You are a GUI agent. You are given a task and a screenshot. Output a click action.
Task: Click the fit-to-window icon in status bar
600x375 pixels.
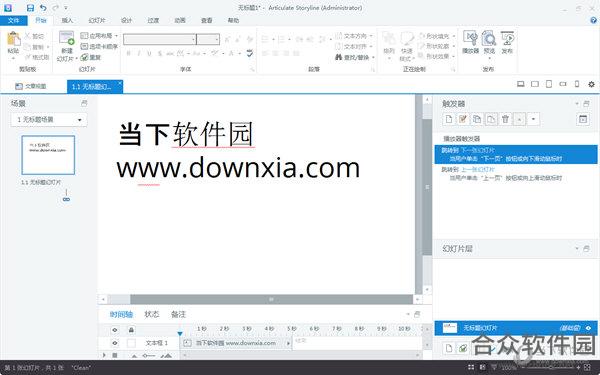(x=587, y=367)
